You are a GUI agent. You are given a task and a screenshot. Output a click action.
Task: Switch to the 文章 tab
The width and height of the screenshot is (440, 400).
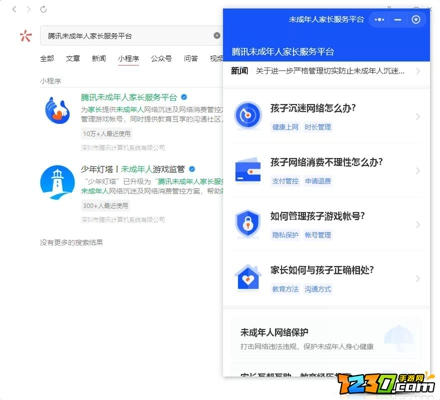(x=73, y=59)
